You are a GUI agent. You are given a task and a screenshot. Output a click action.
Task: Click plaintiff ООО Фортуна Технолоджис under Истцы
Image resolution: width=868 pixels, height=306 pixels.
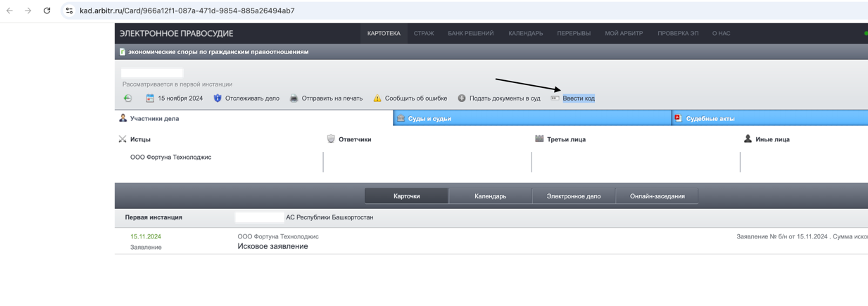170,158
